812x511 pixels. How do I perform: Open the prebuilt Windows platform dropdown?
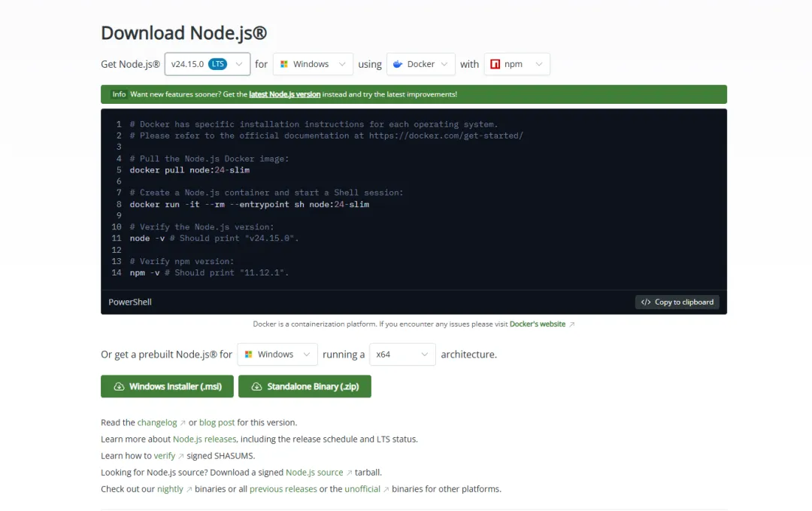(x=277, y=354)
